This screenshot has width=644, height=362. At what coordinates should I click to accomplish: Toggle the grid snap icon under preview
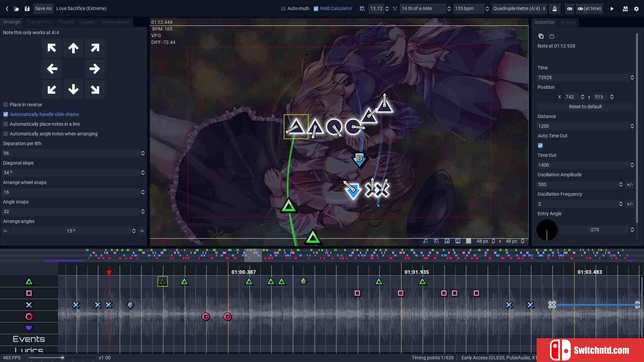pyautogui.click(x=436, y=241)
